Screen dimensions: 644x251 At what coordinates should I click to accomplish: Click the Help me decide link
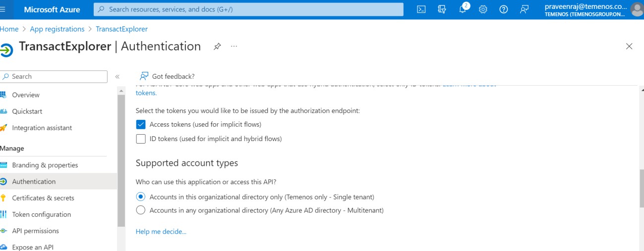pyautogui.click(x=161, y=231)
